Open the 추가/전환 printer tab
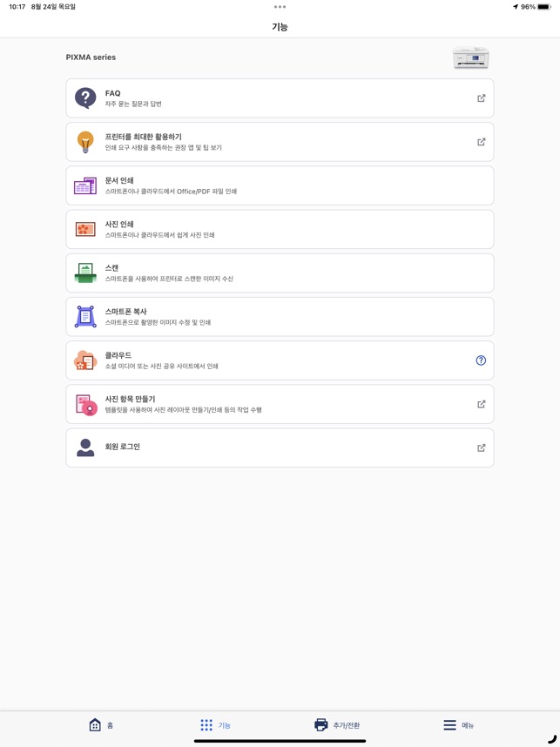 pos(337,725)
